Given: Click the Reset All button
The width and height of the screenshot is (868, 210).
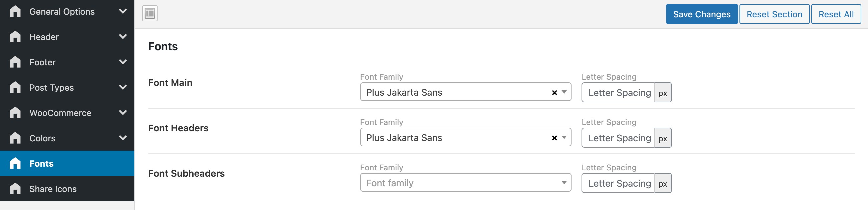Looking at the screenshot, I should pyautogui.click(x=836, y=14).
